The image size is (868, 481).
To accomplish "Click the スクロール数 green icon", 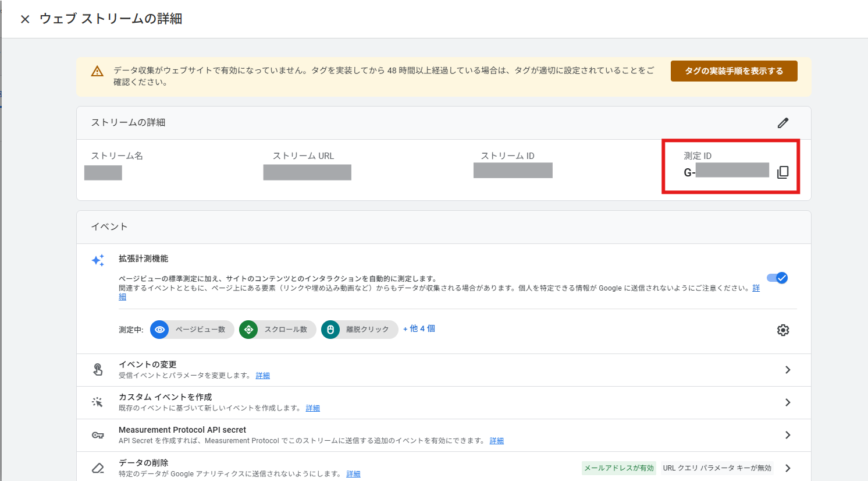I will click(x=248, y=330).
